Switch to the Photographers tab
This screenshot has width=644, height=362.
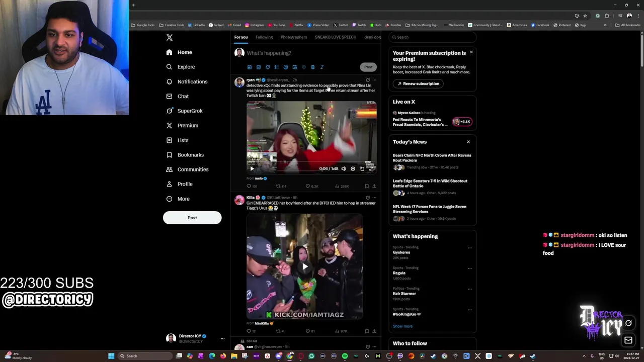pyautogui.click(x=294, y=37)
